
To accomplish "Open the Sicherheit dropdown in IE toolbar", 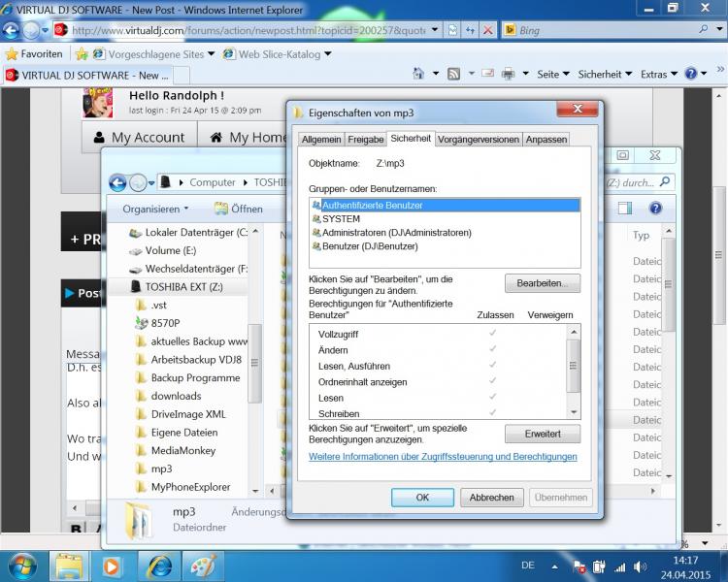I will (604, 74).
